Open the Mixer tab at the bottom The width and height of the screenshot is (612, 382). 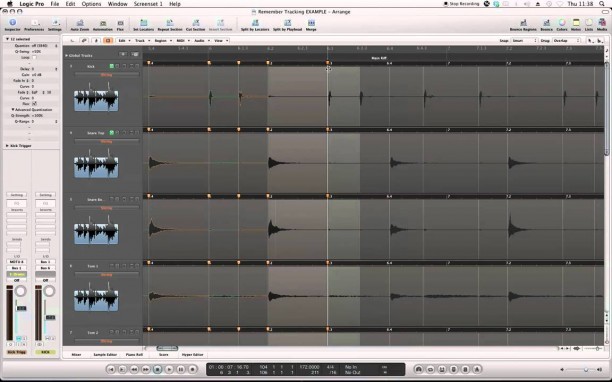76,355
